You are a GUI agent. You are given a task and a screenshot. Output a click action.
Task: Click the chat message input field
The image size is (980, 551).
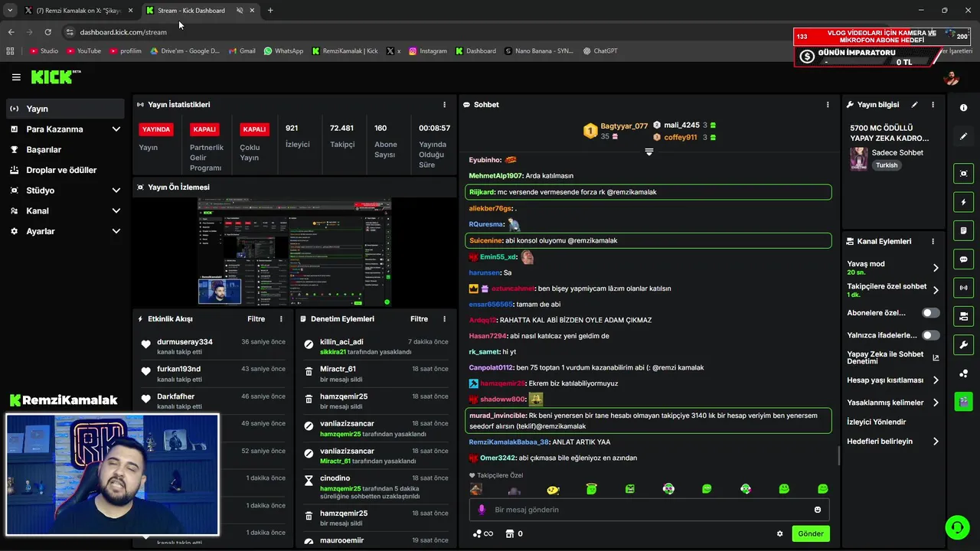(649, 510)
